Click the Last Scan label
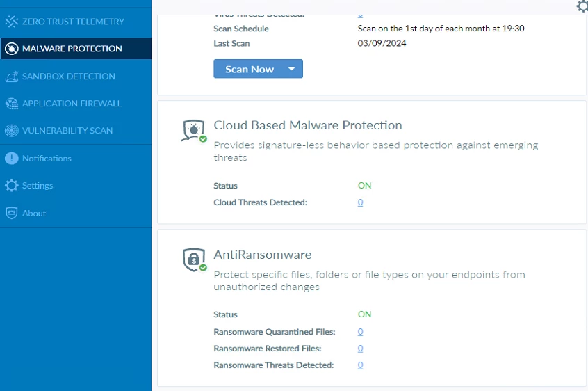The height and width of the screenshot is (391, 588). pyautogui.click(x=231, y=44)
